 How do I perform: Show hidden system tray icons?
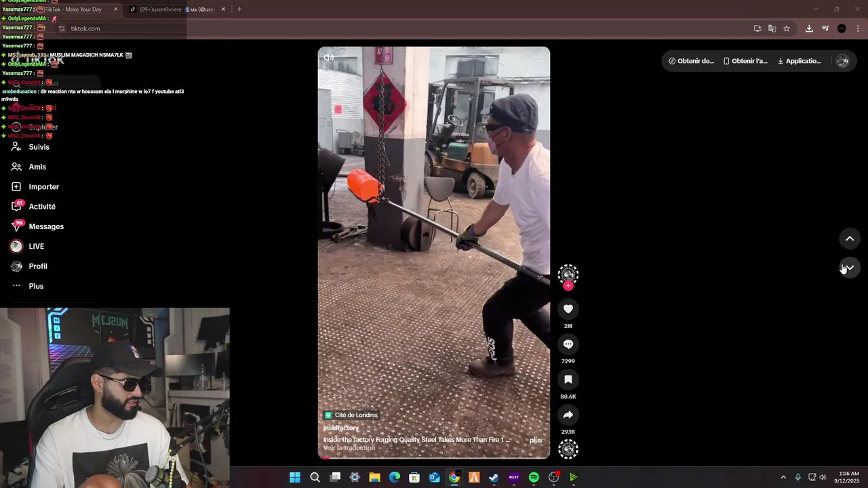coord(783,477)
